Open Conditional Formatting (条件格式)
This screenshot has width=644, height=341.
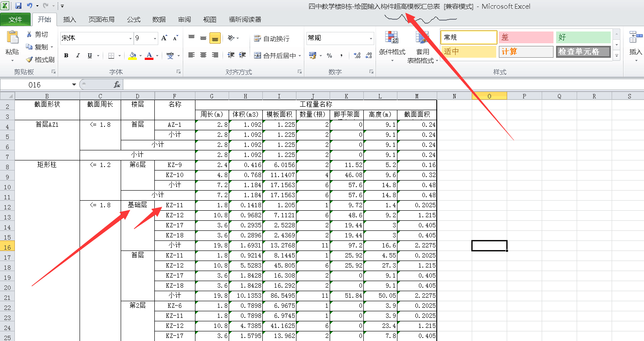tap(392, 47)
